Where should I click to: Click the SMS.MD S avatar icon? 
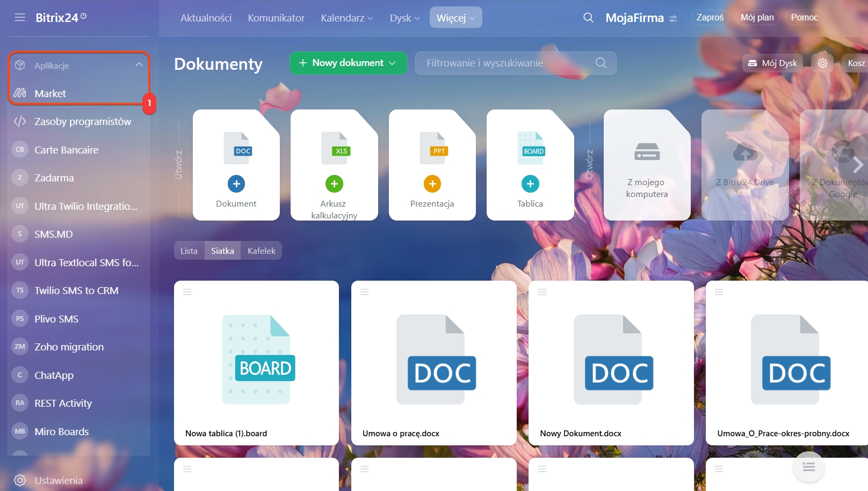pyautogui.click(x=20, y=234)
